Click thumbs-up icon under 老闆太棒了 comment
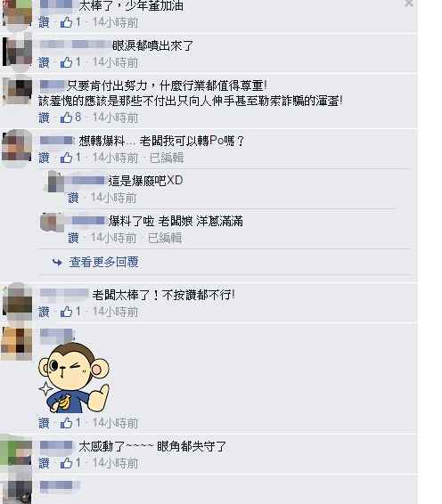Image resolution: width=442 pixels, height=504 pixels. 66,311
